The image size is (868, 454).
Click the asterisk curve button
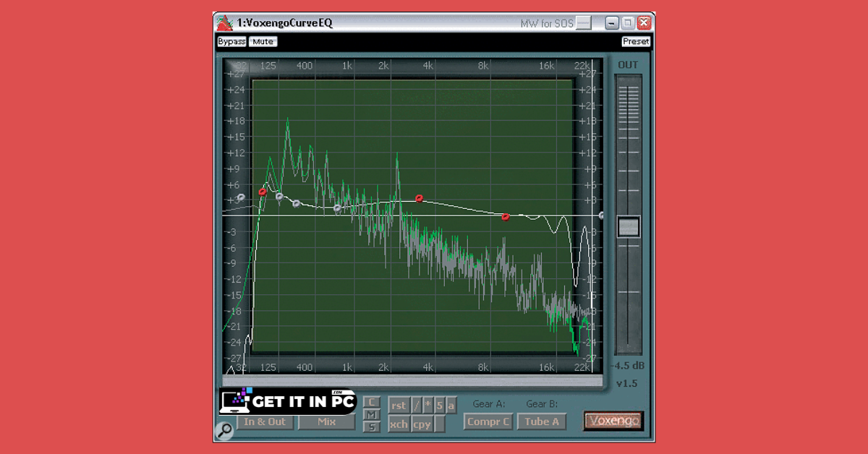pos(428,406)
